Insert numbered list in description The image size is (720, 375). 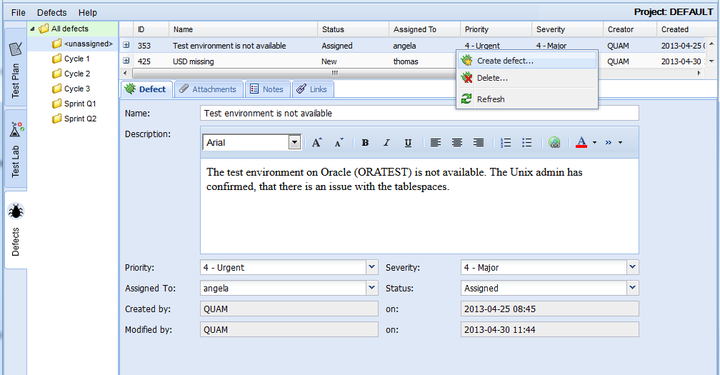pos(506,143)
